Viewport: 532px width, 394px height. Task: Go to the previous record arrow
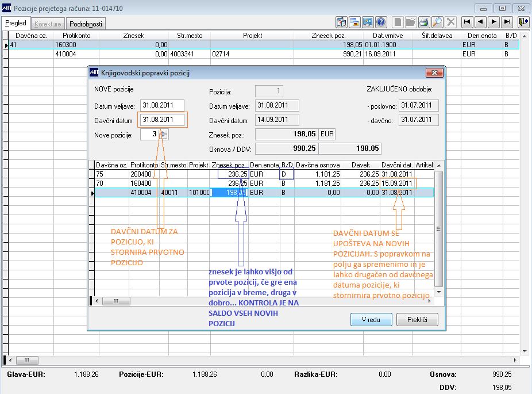[480, 22]
